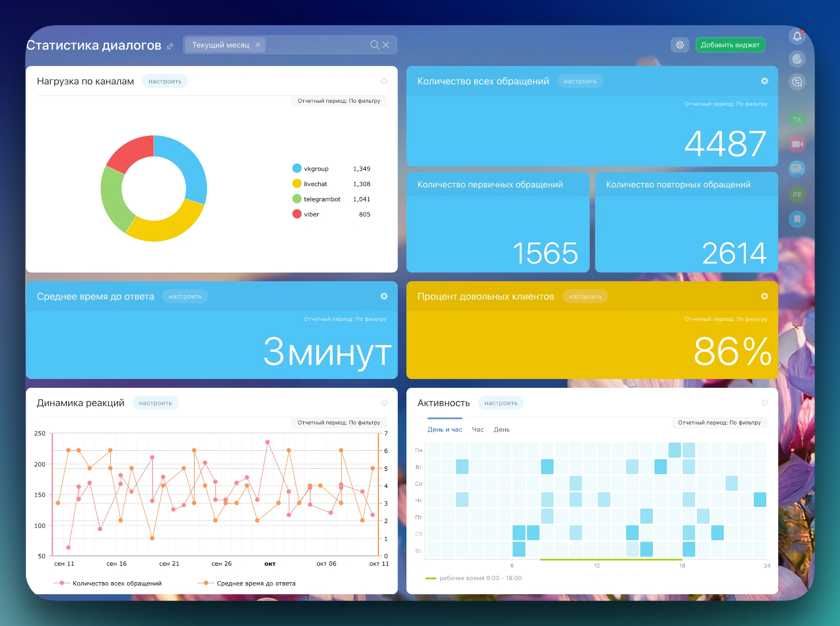
Task: Switch to the Час tab in Активность
Action: click(478, 430)
